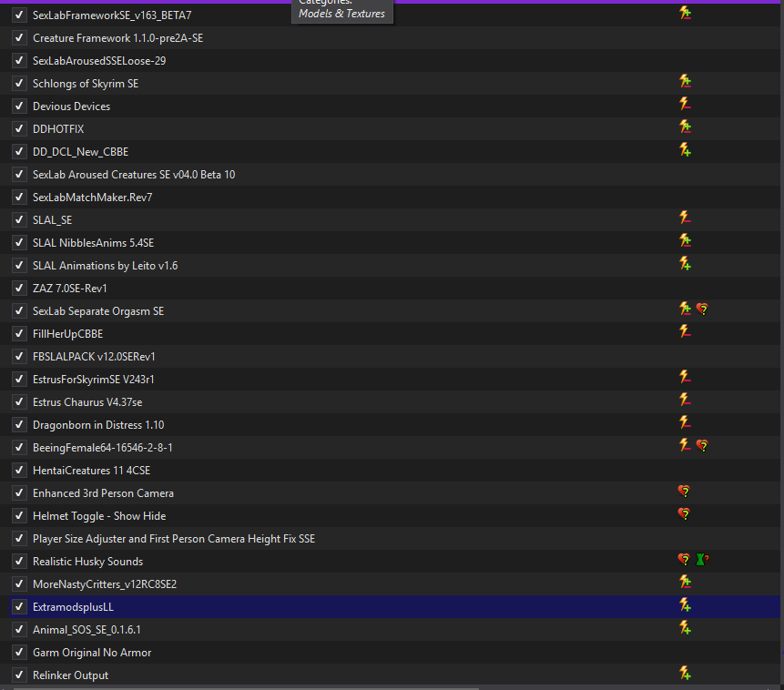Disable the Creature Framework 1.1.0-pre2A-SE mod checkbox

[19, 38]
